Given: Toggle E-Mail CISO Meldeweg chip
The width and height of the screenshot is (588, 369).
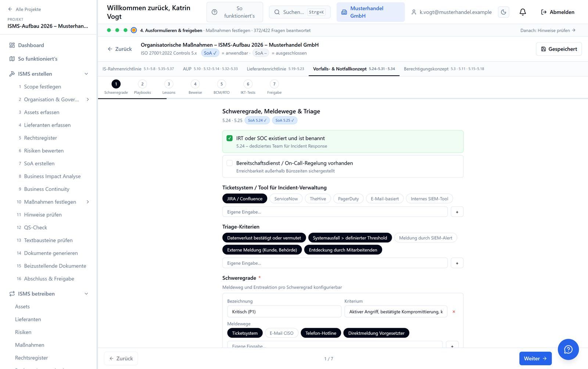Looking at the screenshot, I should (282, 333).
